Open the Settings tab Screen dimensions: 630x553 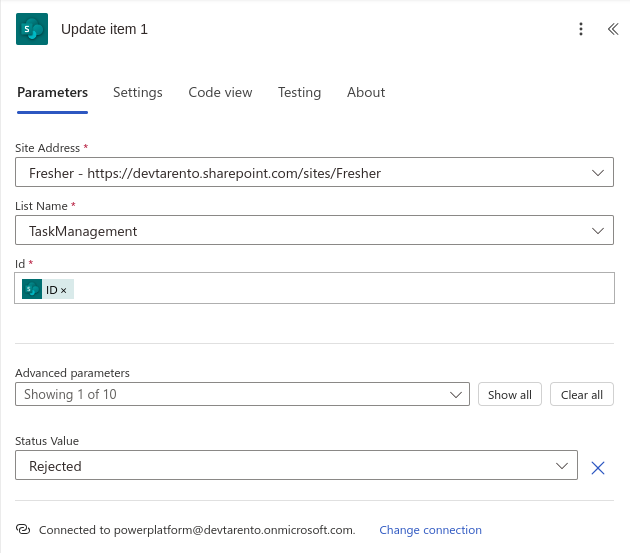[x=137, y=93]
